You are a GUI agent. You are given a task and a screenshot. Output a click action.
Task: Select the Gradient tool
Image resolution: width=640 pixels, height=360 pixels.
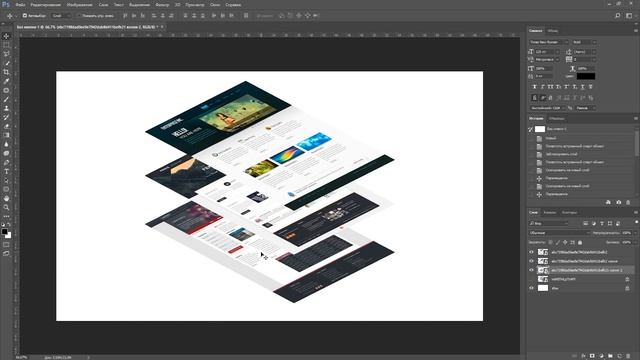click(x=6, y=135)
